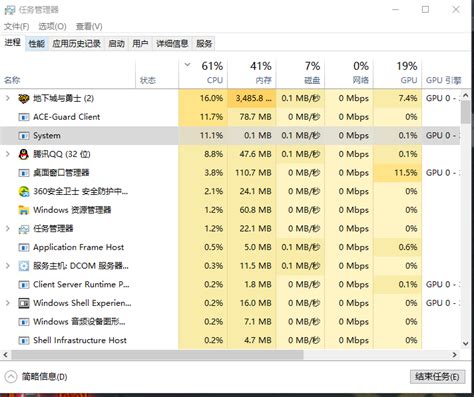This screenshot has height=397, width=474.
Task: Click the sort arrow above CPU column
Action: point(187,65)
